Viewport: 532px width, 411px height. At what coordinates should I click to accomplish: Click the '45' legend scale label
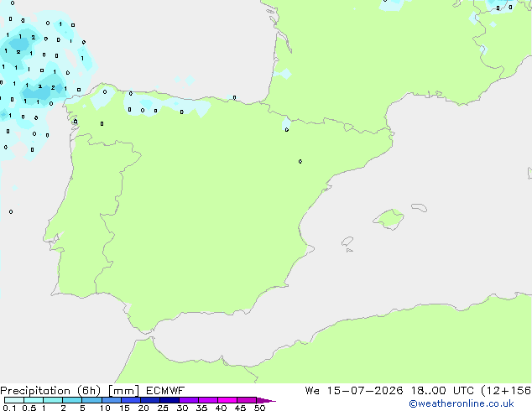240,408
